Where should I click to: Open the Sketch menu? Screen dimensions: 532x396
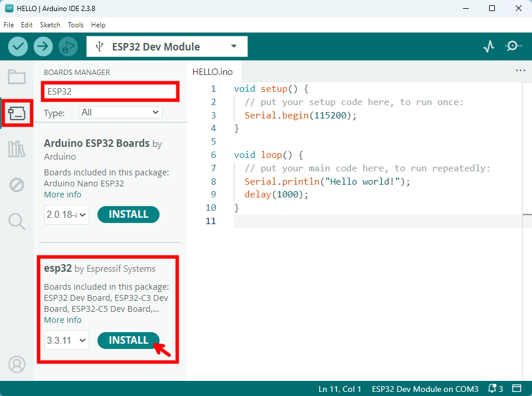[50, 25]
